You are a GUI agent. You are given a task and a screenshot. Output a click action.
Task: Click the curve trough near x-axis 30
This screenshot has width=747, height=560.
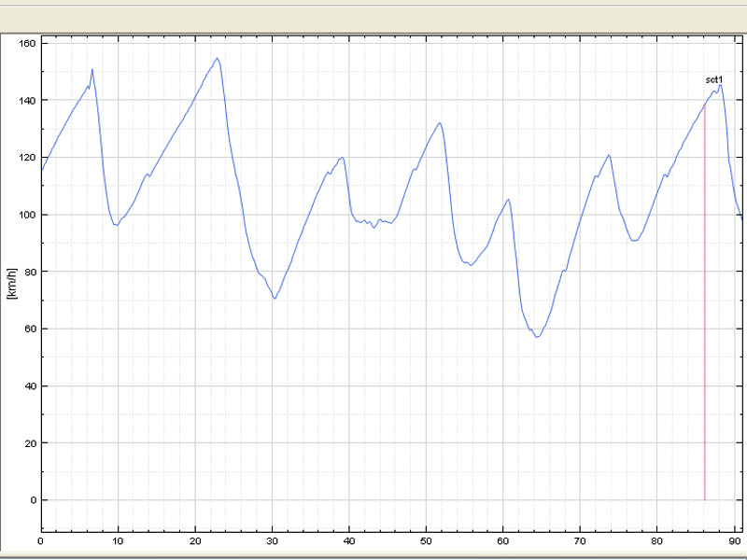pyautogui.click(x=275, y=298)
